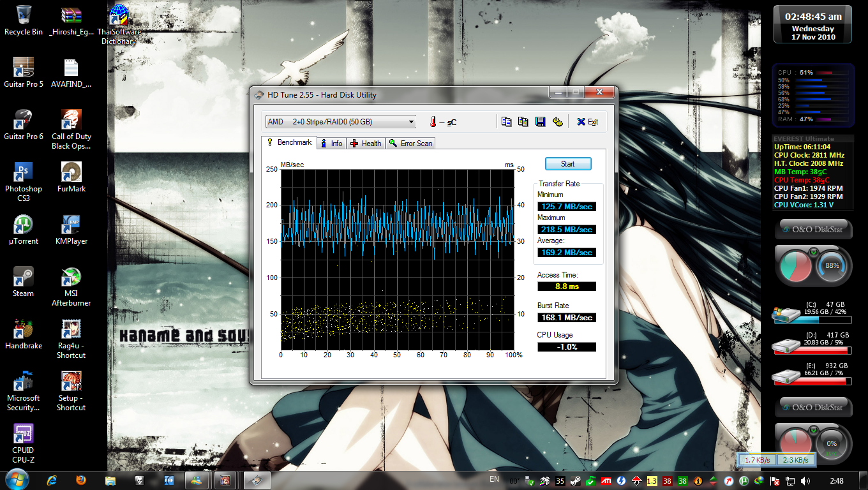Open HD Tune options via wrench icon
Viewport: 868px width, 490px height.
pos(557,122)
